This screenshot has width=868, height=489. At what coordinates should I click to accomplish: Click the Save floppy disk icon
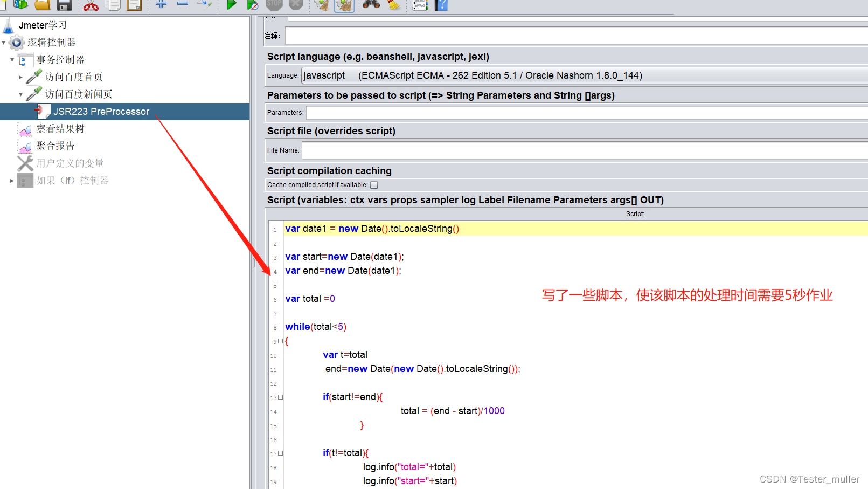tap(65, 5)
